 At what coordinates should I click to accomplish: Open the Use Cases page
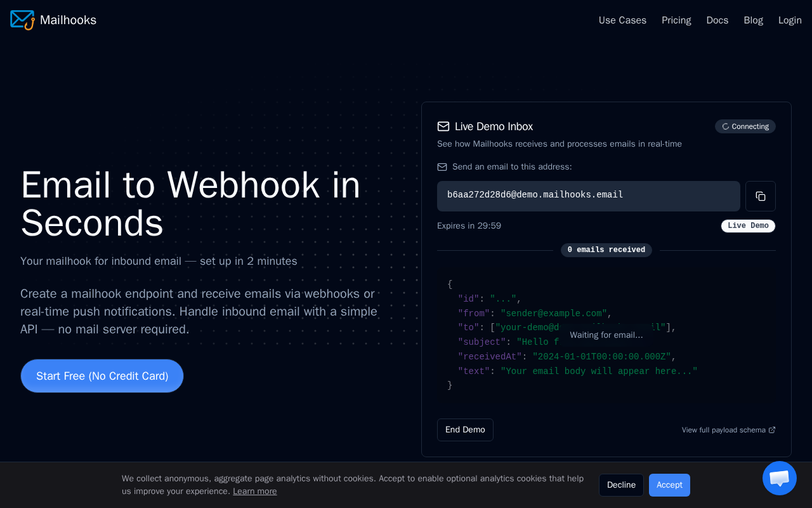pos(622,20)
